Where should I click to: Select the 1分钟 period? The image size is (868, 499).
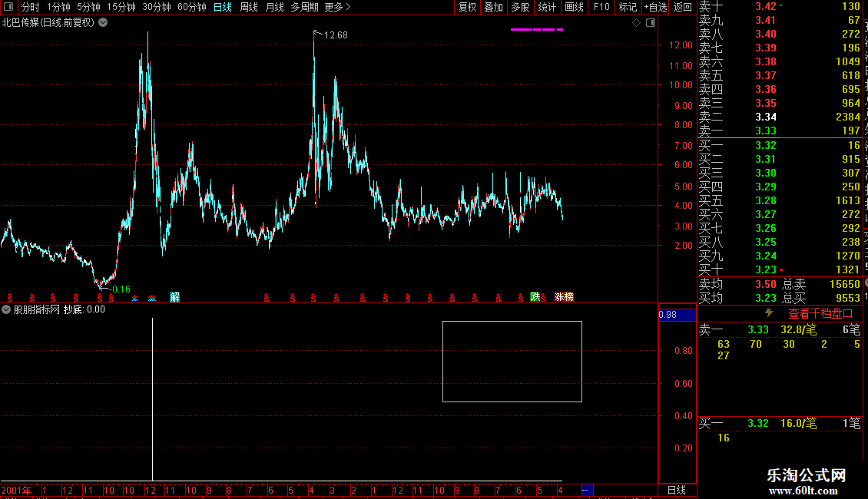[58, 7]
